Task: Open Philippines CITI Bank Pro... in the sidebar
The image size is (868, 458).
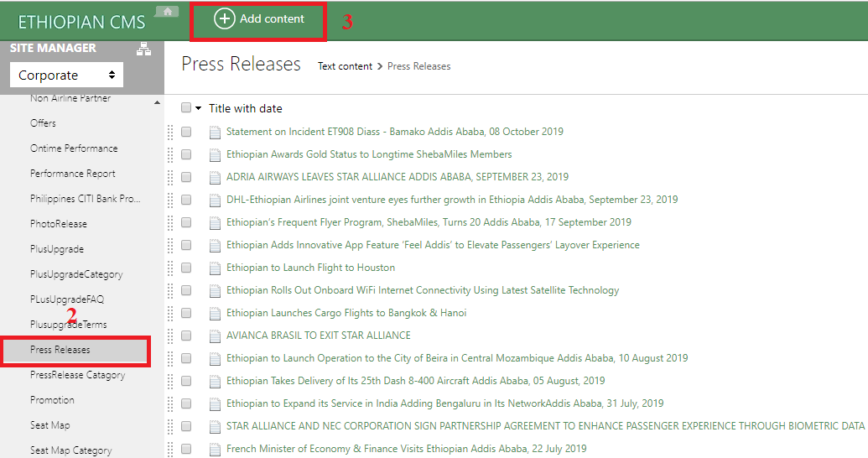Action: (x=86, y=199)
